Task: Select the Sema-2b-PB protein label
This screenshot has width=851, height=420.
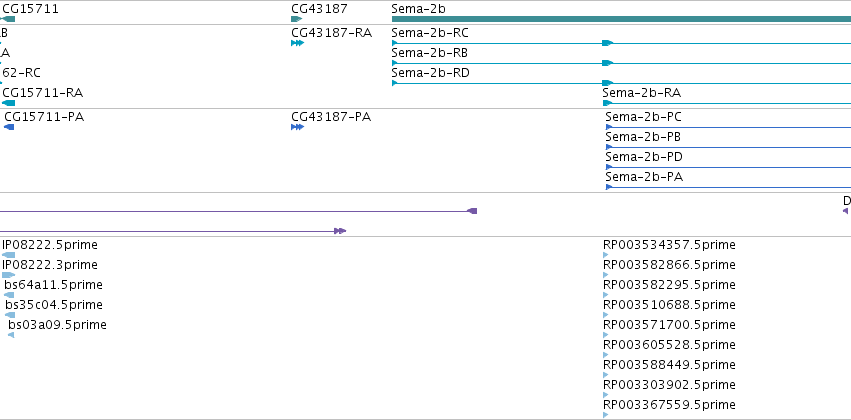Action: click(643, 137)
